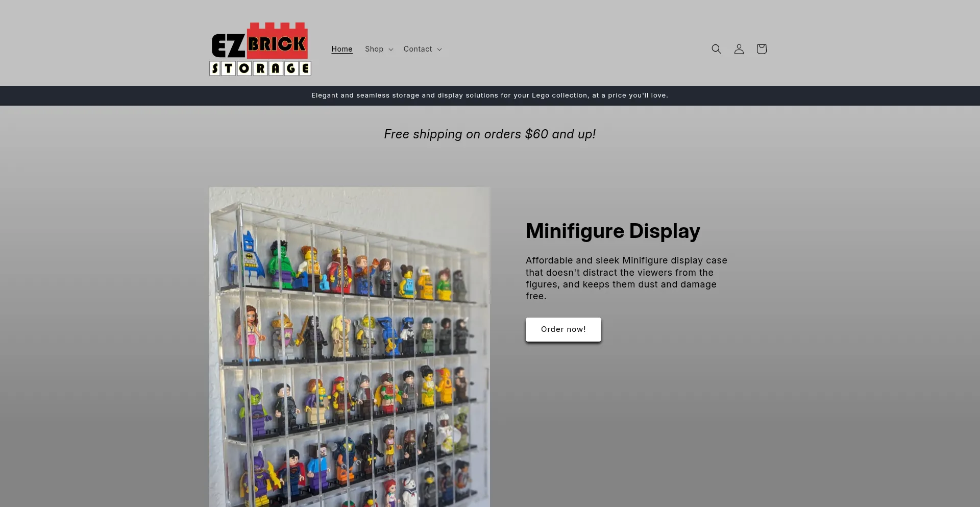Open the search icon in header
Image resolution: width=980 pixels, height=507 pixels.
(x=717, y=49)
